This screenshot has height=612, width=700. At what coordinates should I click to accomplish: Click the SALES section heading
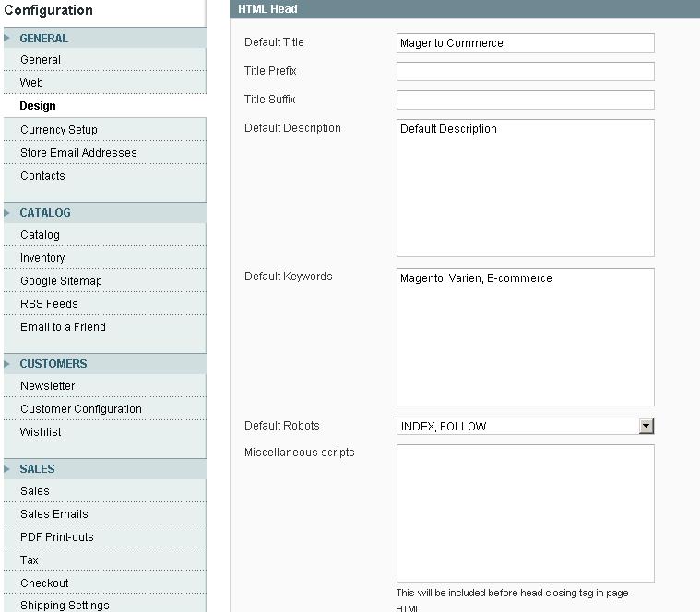[37, 469]
